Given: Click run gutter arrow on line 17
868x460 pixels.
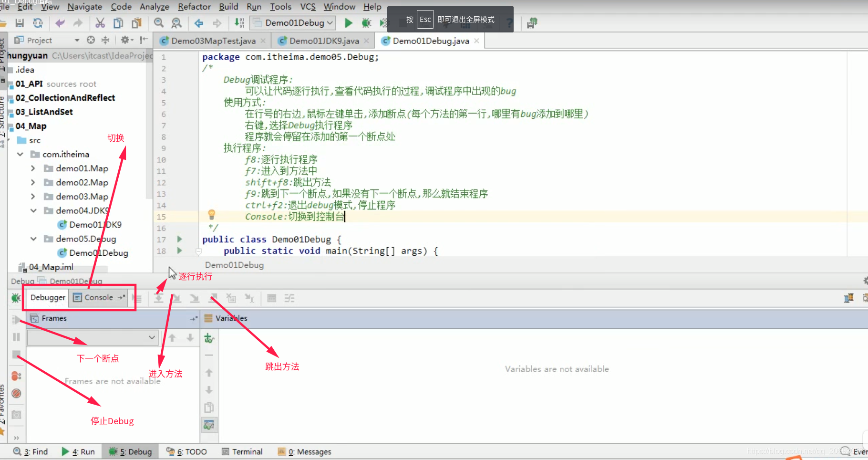Looking at the screenshot, I should click(180, 239).
